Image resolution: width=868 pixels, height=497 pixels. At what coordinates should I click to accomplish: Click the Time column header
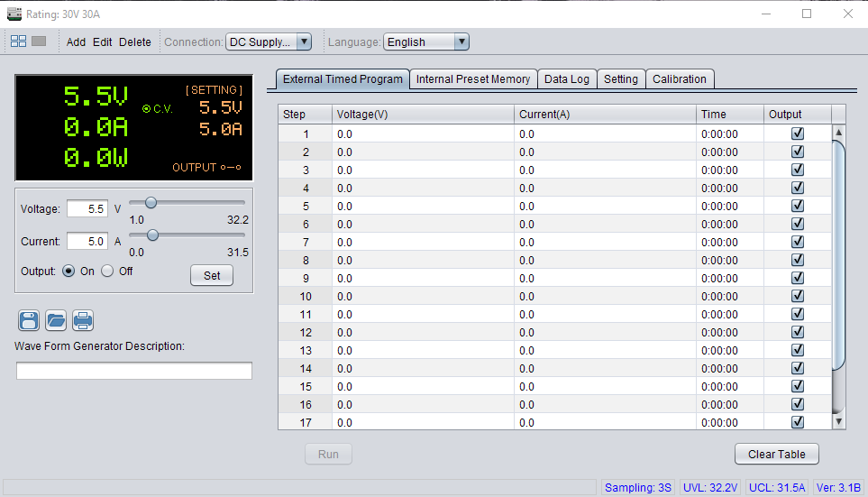click(x=730, y=115)
